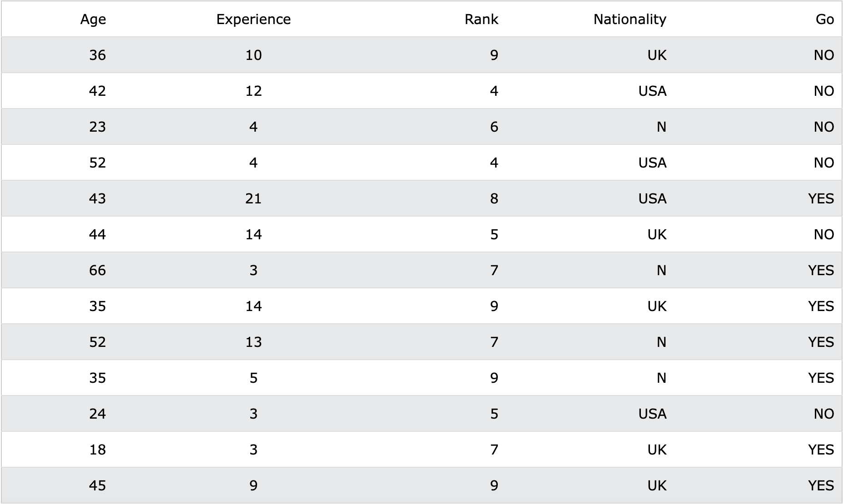Click the Experience column header
This screenshot has width=843, height=504.
click(253, 19)
